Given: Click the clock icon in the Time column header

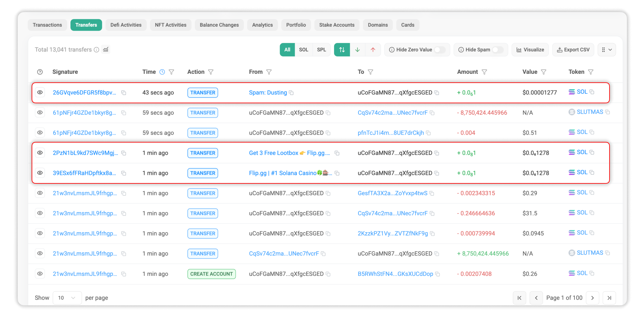Looking at the screenshot, I should (162, 72).
